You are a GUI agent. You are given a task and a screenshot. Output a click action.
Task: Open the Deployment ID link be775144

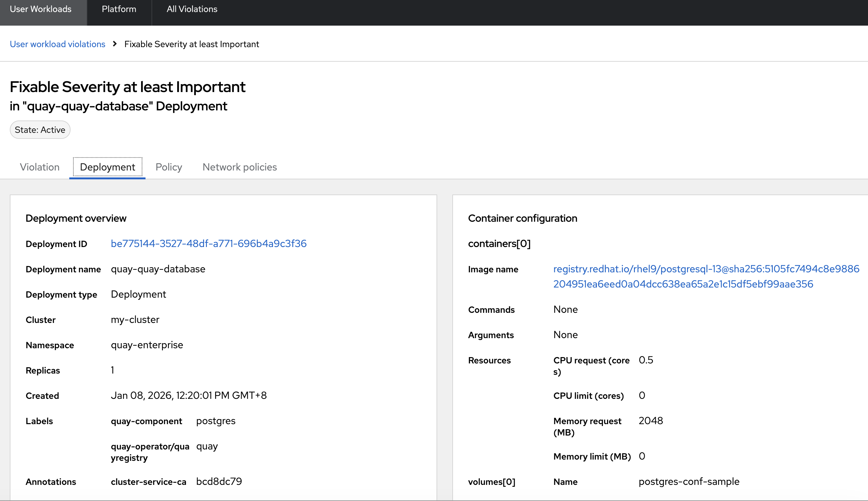(208, 244)
